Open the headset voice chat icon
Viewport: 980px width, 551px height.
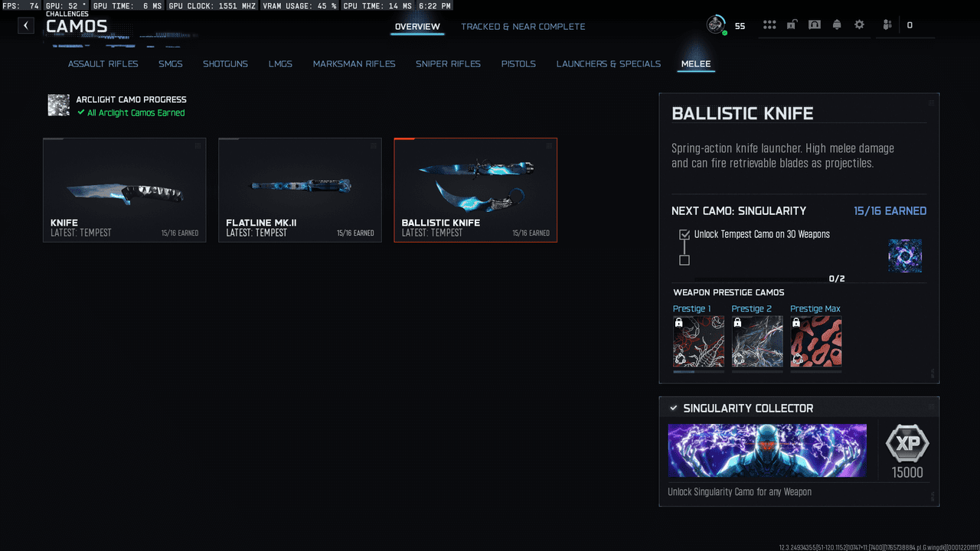click(815, 25)
